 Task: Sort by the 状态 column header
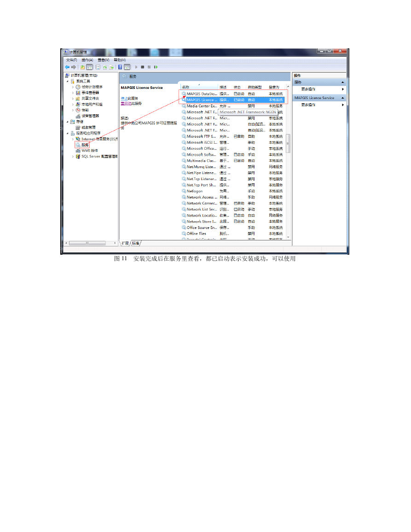[239, 87]
